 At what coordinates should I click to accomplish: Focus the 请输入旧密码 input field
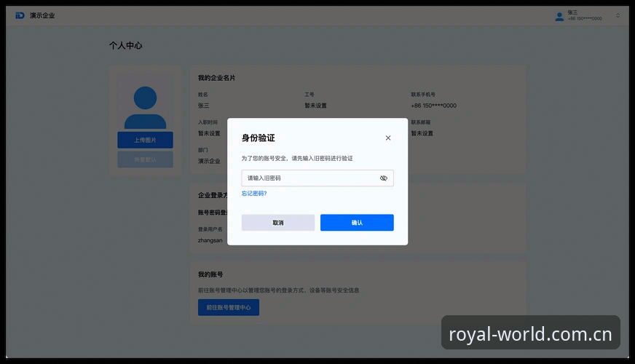[317, 178]
